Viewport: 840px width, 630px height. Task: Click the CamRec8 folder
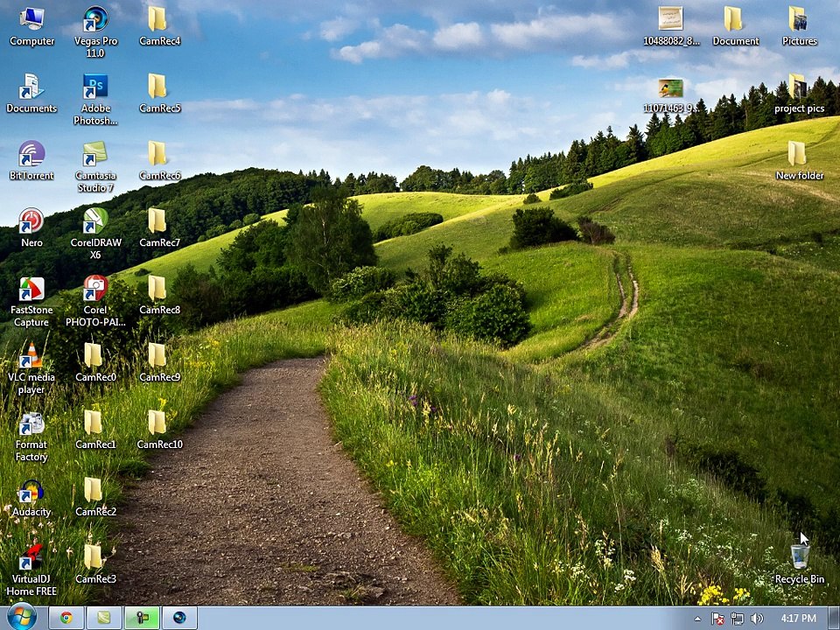(159, 296)
